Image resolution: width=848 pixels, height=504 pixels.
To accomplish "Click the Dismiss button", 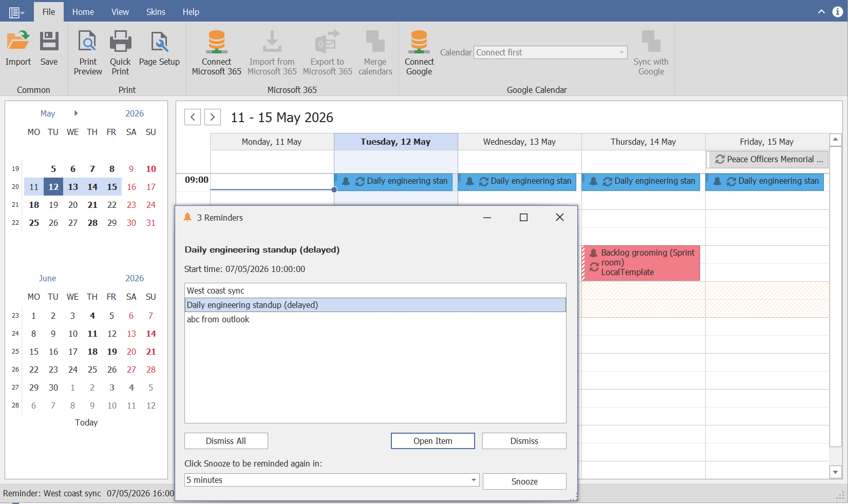I will point(524,441).
